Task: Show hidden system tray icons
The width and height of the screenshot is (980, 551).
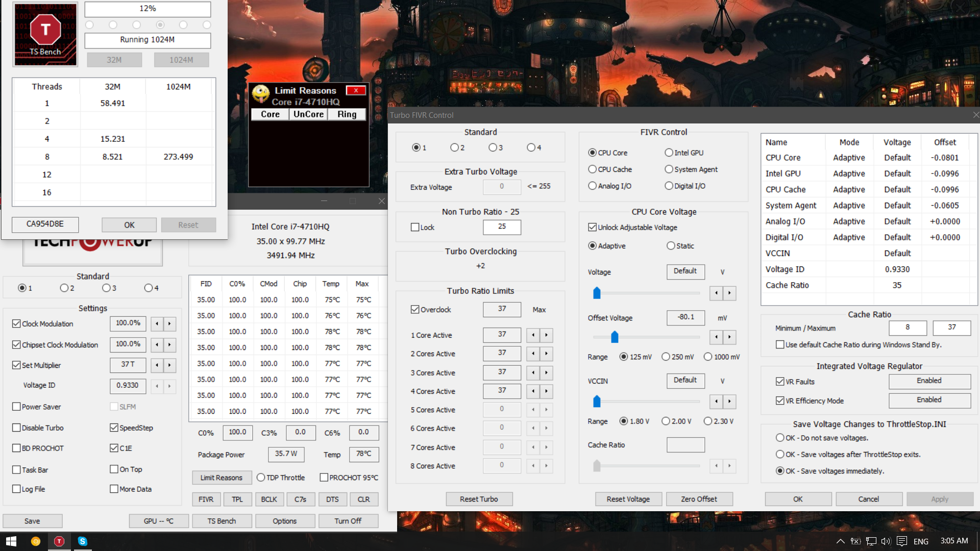Action: coord(840,541)
